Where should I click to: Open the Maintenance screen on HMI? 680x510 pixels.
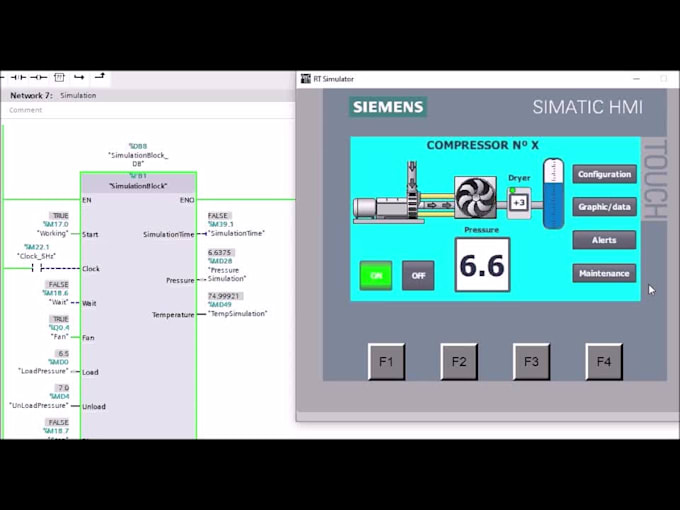[605, 273]
